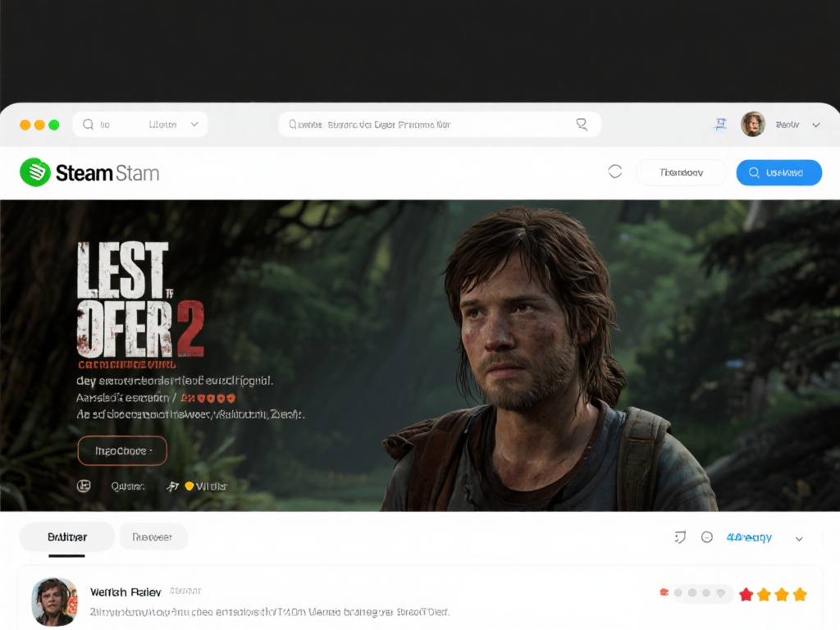Open the address bar site dropdown arrow
Image resolution: width=840 pixels, height=630 pixels.
pos(195,124)
